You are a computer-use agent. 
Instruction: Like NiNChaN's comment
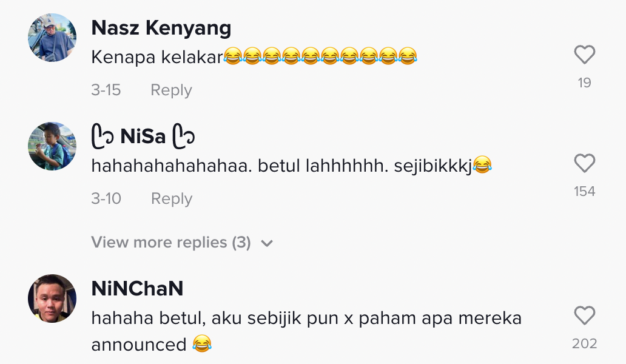click(x=584, y=316)
